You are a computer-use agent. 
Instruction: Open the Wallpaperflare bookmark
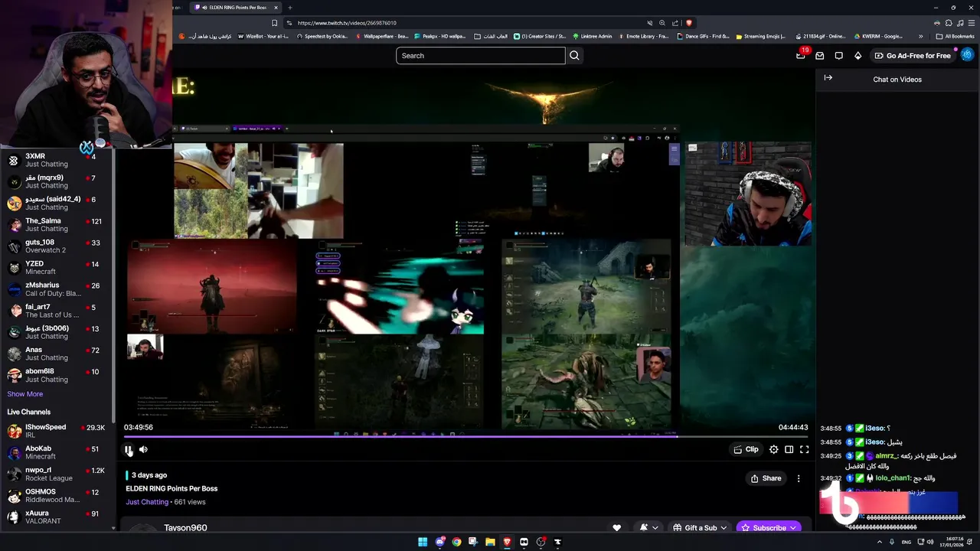381,36
